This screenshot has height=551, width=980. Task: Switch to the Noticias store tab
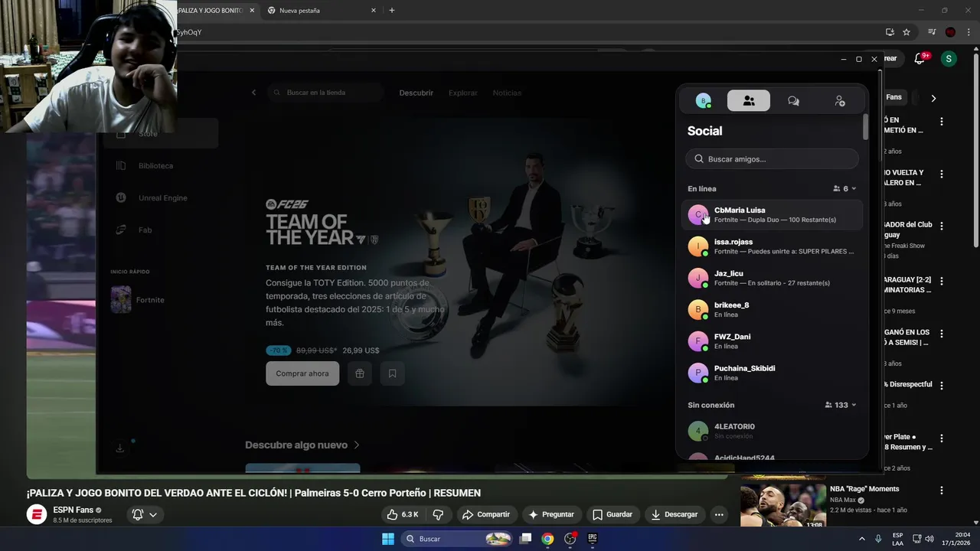pos(507,93)
